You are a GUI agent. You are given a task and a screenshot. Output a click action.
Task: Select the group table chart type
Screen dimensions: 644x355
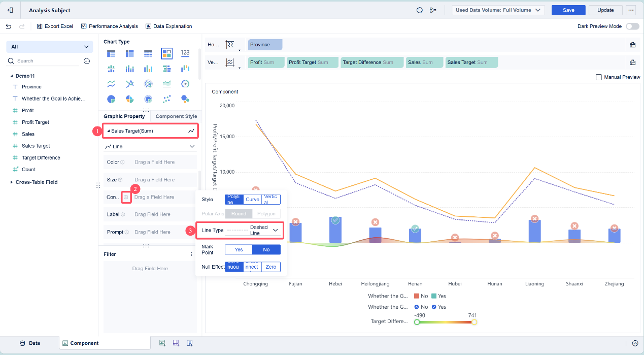[111, 53]
